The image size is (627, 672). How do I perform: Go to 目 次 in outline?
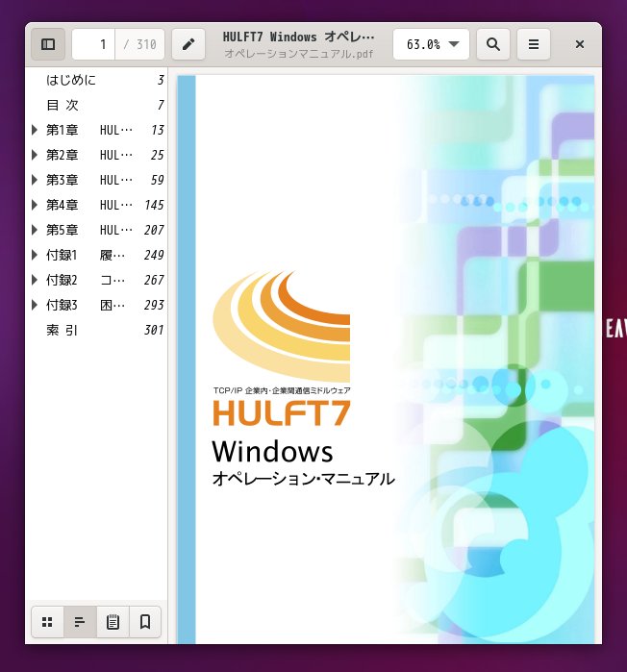pyautogui.click(x=63, y=105)
